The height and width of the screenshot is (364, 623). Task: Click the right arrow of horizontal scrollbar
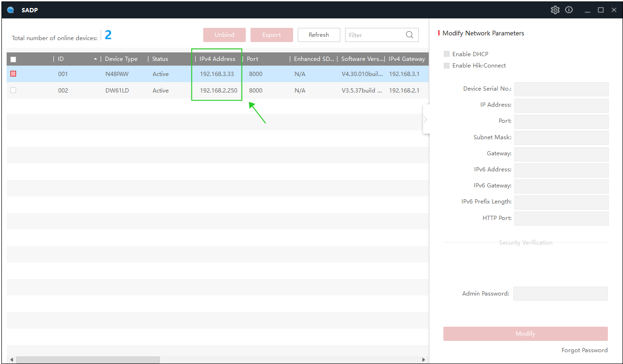click(424, 360)
